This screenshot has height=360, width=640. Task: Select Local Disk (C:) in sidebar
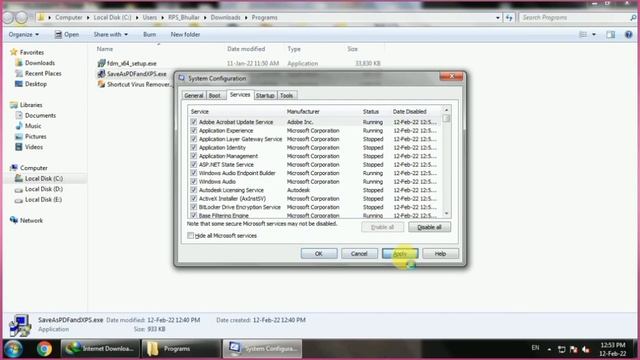44,179
